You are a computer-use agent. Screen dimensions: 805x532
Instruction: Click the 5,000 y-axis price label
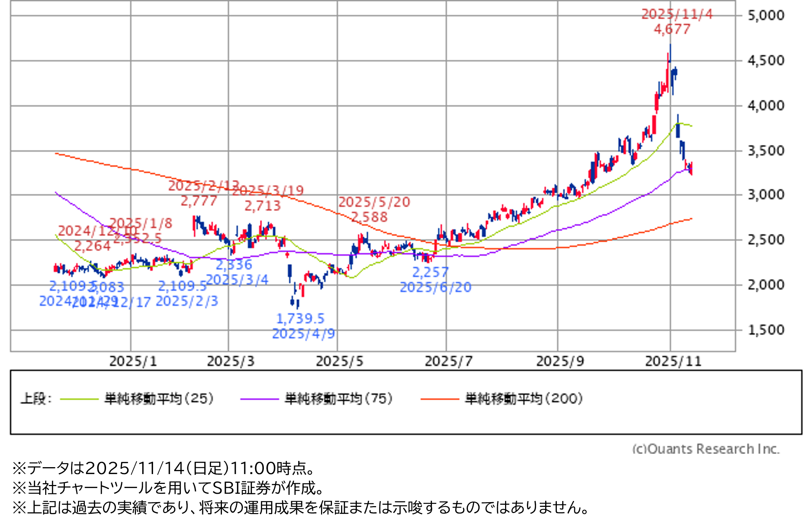point(766,16)
